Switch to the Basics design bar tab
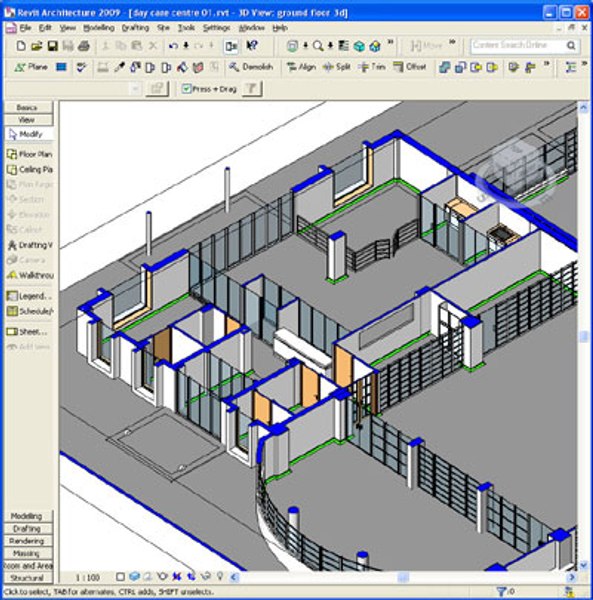Viewport: 593px width, 600px height. (28, 108)
